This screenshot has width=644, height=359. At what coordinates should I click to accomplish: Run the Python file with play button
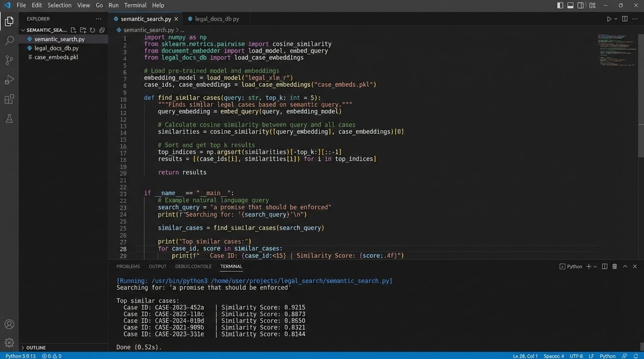tap(609, 19)
